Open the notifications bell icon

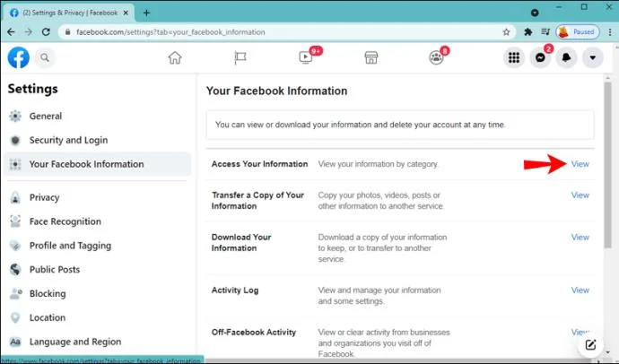pyautogui.click(x=566, y=57)
